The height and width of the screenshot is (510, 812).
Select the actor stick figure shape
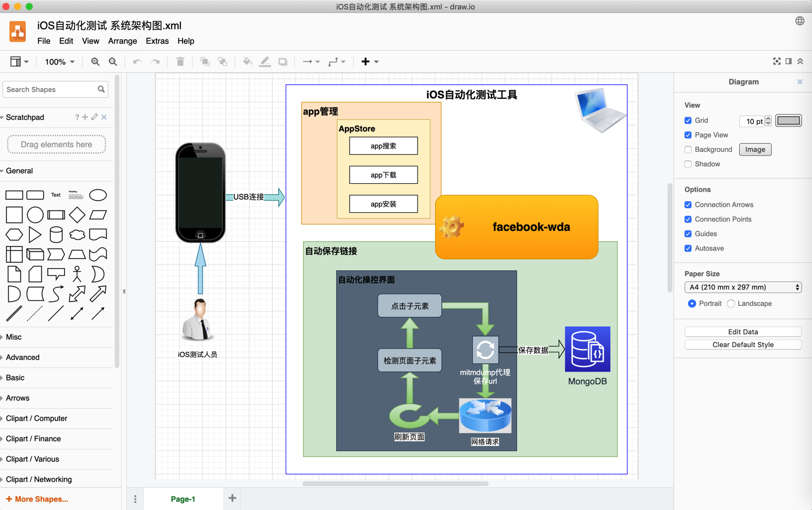(x=77, y=274)
